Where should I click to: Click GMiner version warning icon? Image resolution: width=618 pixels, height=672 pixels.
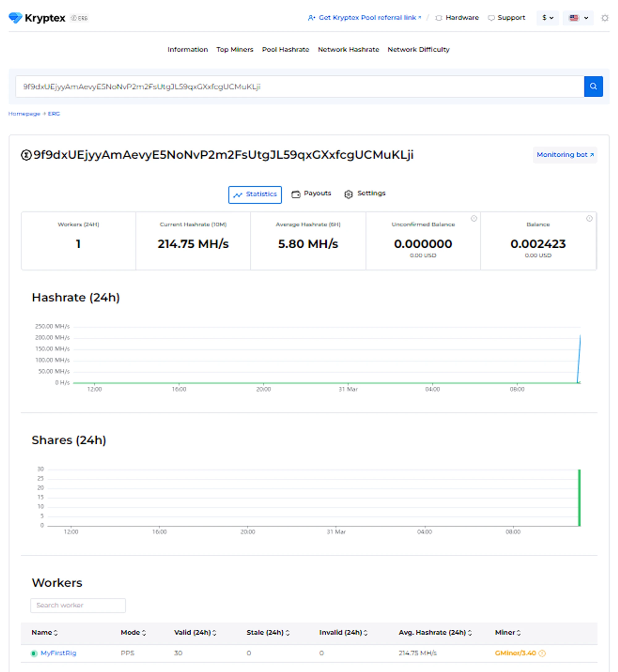(x=542, y=653)
